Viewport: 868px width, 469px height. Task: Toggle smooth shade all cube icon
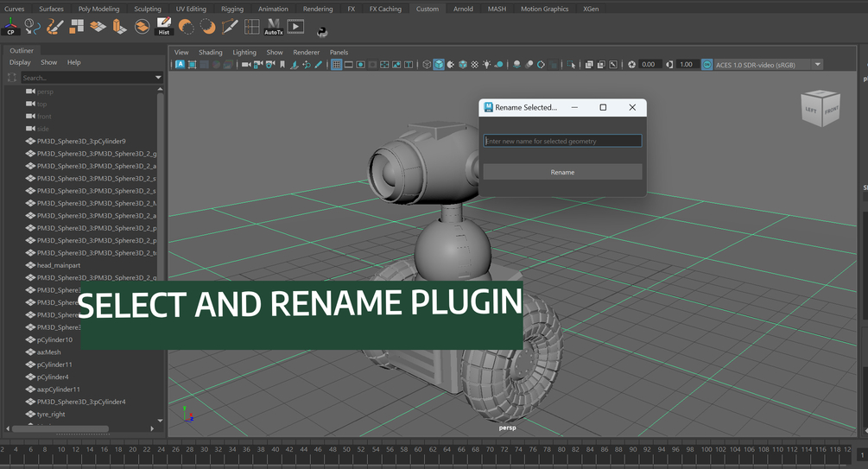[x=439, y=65]
